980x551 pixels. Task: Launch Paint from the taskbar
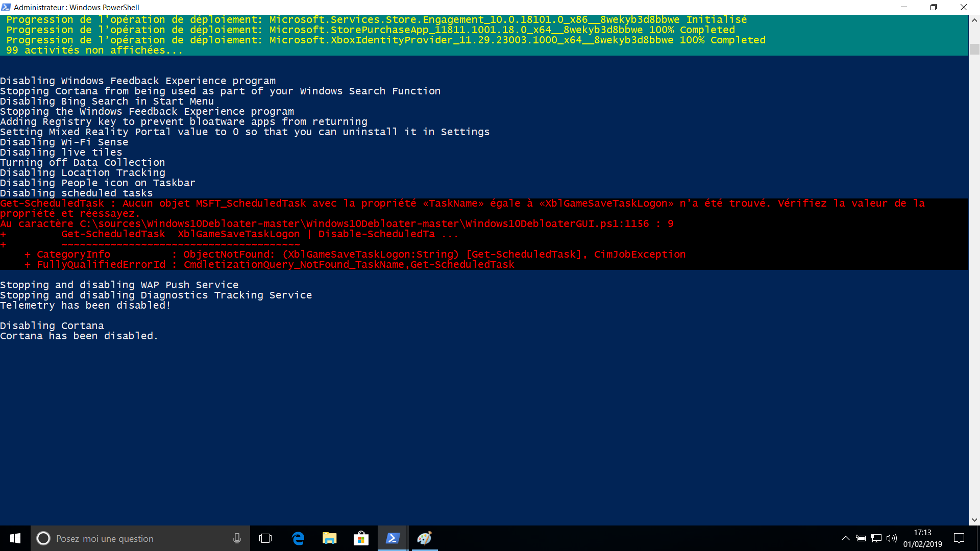(424, 538)
